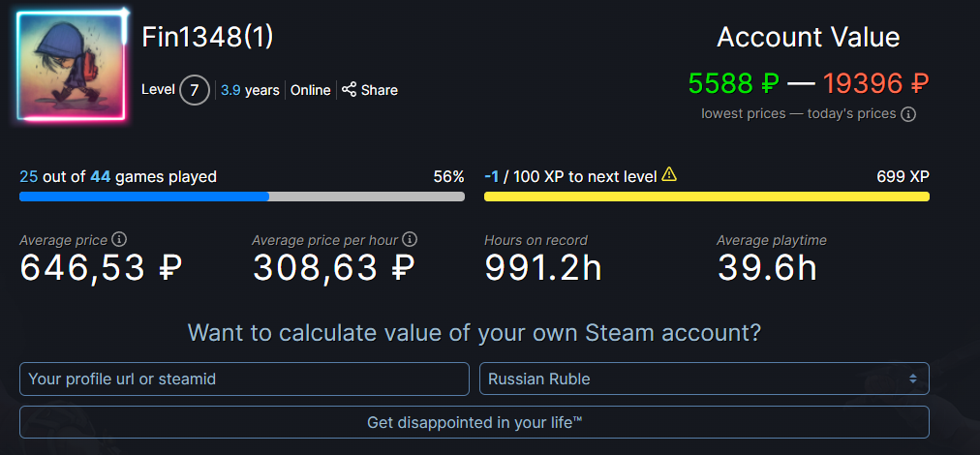Click the Get disappointed in your life button
Screen dimensions: 980x455
click(x=475, y=422)
